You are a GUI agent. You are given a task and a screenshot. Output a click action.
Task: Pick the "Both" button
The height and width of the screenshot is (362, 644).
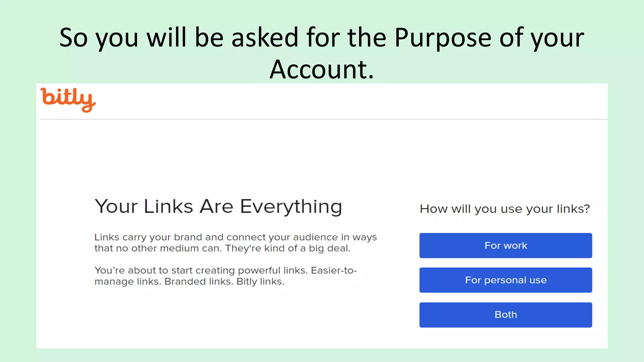click(x=505, y=315)
